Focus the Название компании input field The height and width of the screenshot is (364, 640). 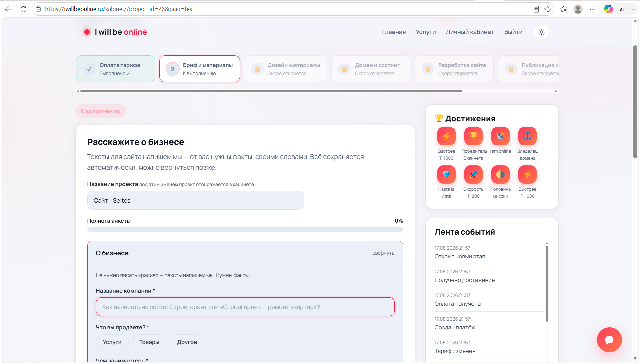click(x=245, y=307)
